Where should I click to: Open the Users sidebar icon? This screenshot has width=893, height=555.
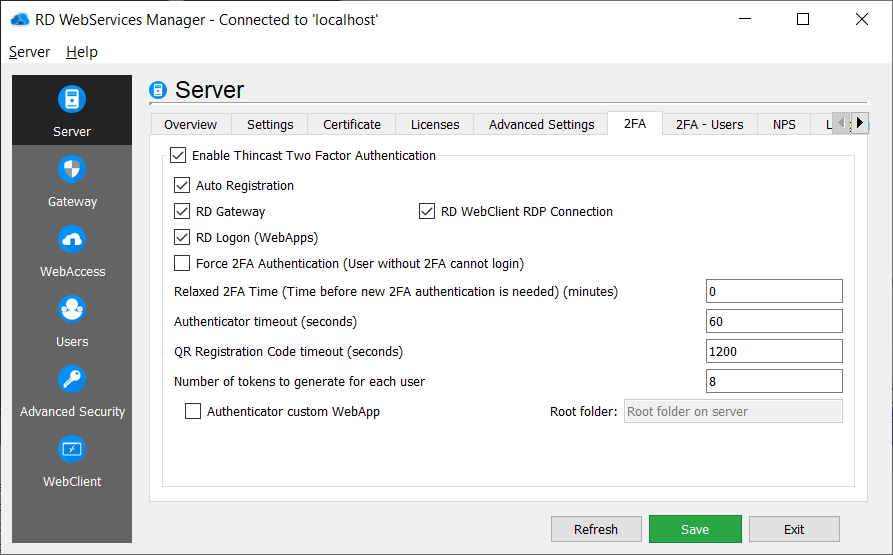[x=72, y=309]
